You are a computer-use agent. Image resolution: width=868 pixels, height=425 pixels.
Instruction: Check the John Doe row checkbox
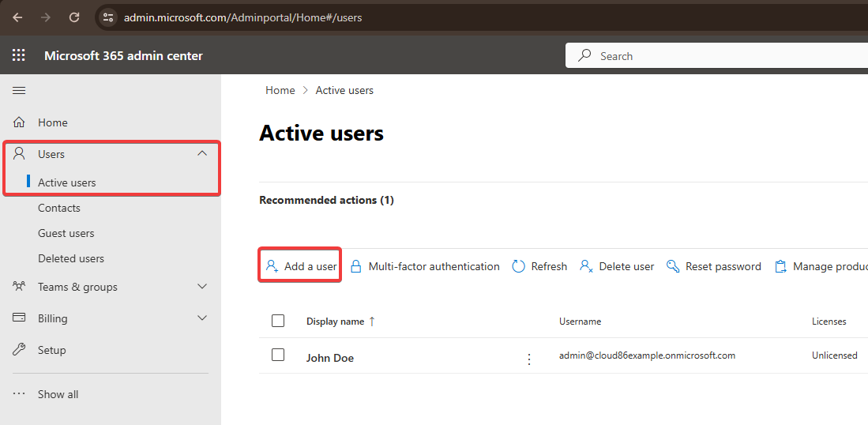click(278, 355)
